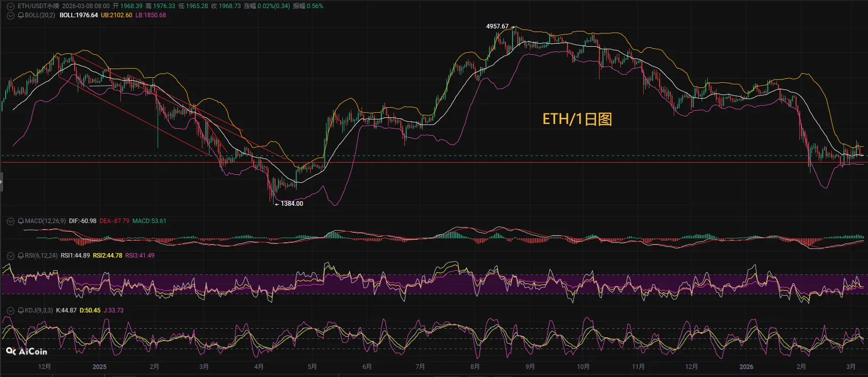Open MACD(12,26,9) indicator settings label
Image resolution: width=868 pixels, height=377 pixels.
pos(45,221)
